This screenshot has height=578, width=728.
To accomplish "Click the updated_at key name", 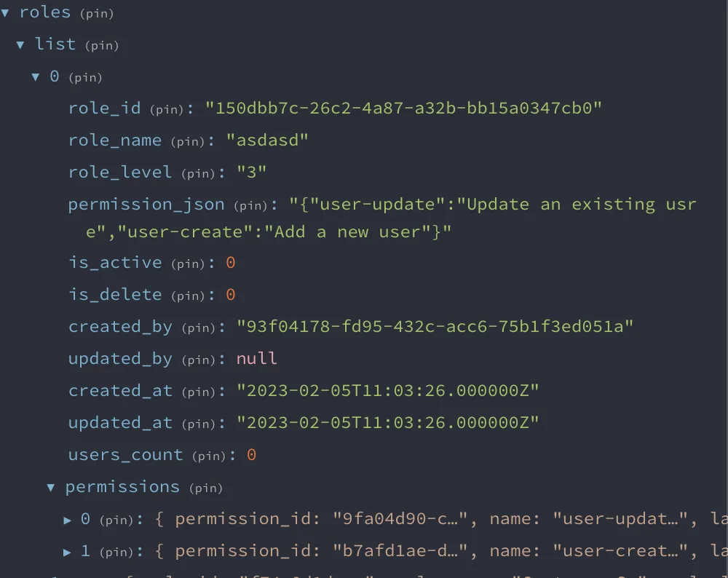I will click(x=120, y=423).
